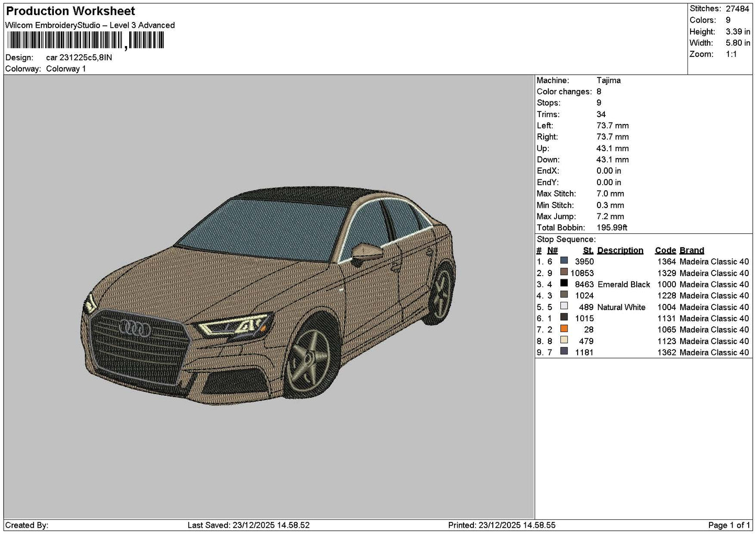
Task: Click the max jump value '7.2 mm'
Action: point(610,217)
